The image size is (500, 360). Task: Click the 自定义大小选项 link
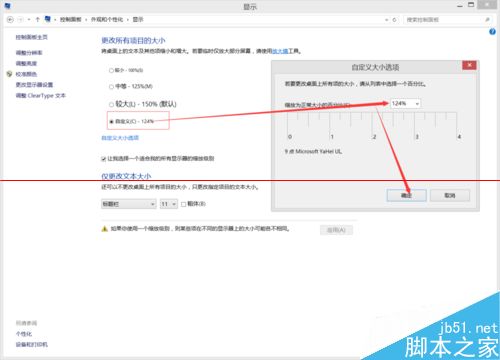120,138
